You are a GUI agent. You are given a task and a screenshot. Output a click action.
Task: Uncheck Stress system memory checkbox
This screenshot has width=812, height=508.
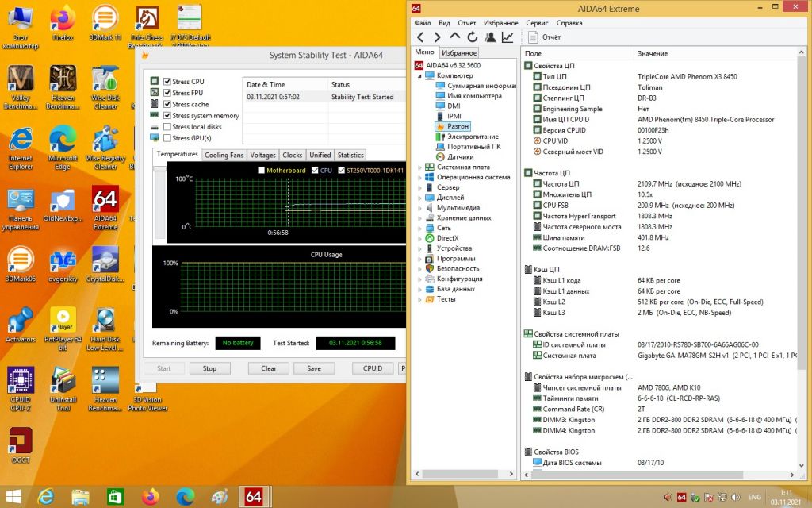[x=167, y=116]
